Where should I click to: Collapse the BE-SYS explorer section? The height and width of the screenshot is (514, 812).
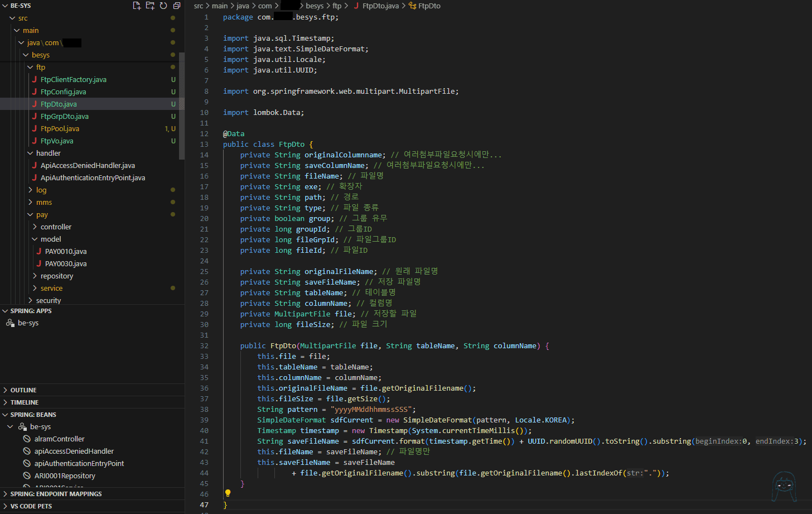5,6
